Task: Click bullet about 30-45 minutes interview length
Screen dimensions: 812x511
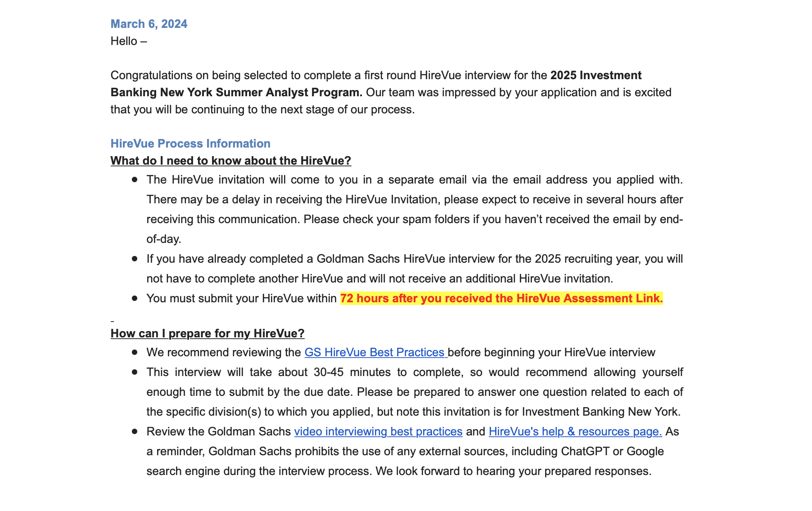Action: point(415,392)
